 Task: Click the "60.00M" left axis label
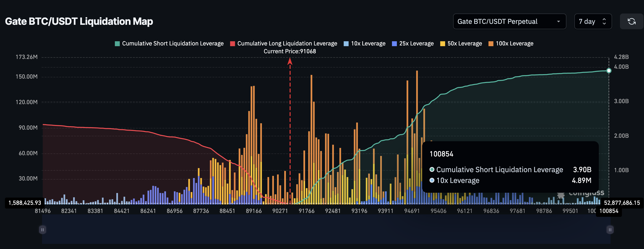tap(28, 153)
